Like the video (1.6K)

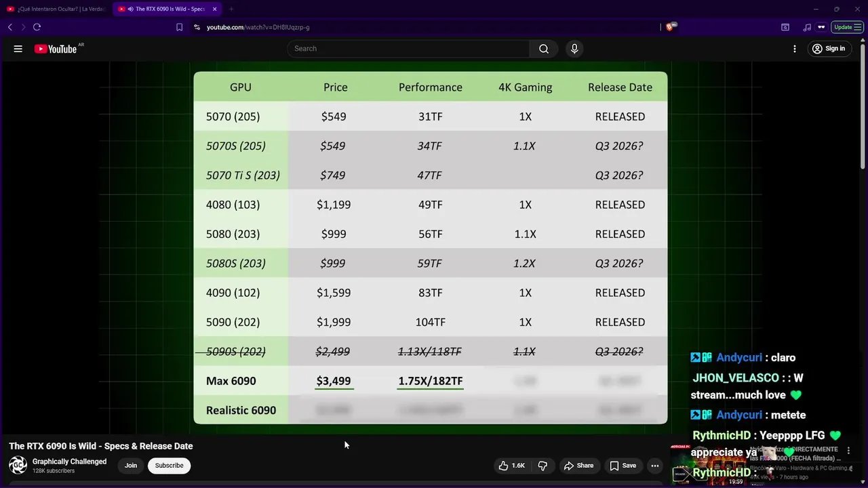pos(512,466)
